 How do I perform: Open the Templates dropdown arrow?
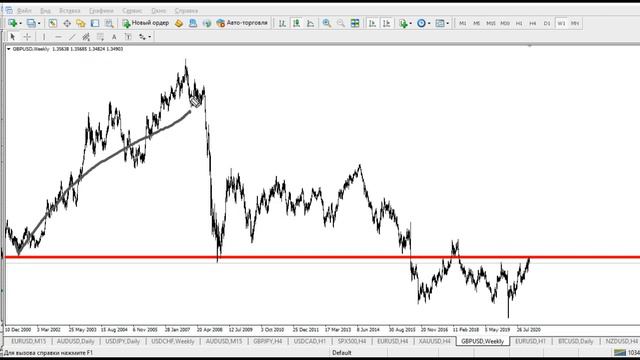tap(448, 24)
